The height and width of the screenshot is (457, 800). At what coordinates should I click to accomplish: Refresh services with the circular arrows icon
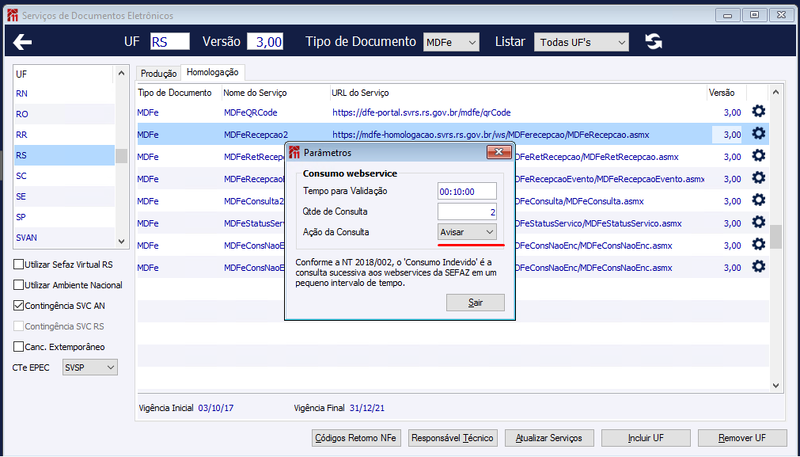(654, 41)
